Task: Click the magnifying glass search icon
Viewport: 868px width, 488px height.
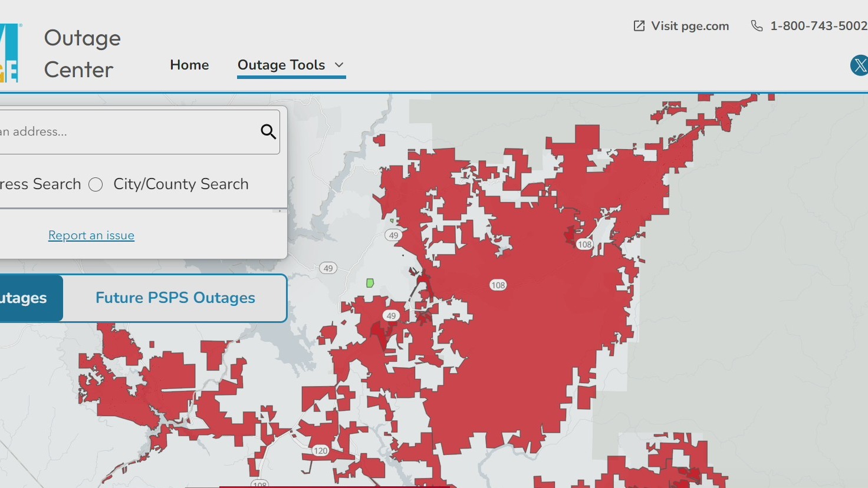Action: 268,131
